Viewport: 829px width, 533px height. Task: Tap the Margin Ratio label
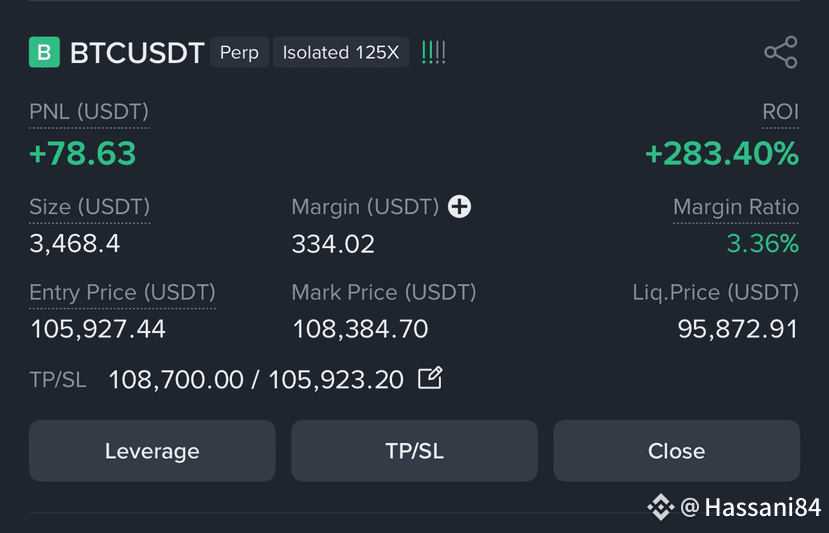[x=736, y=207]
